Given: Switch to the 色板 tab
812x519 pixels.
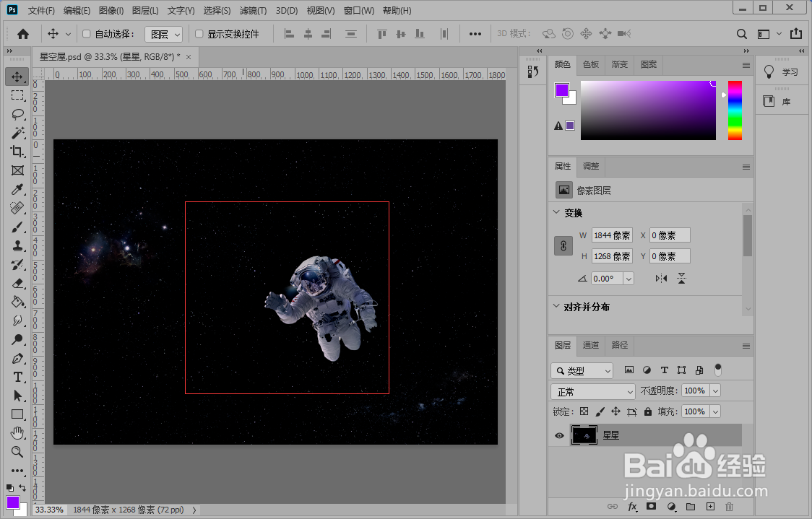Looking at the screenshot, I should (591, 64).
